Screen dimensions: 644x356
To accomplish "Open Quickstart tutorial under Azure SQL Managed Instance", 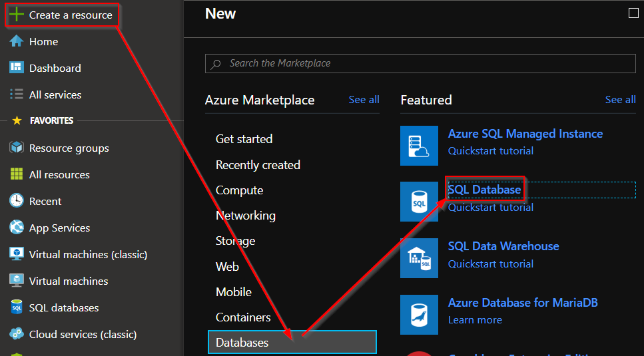I will click(x=491, y=151).
